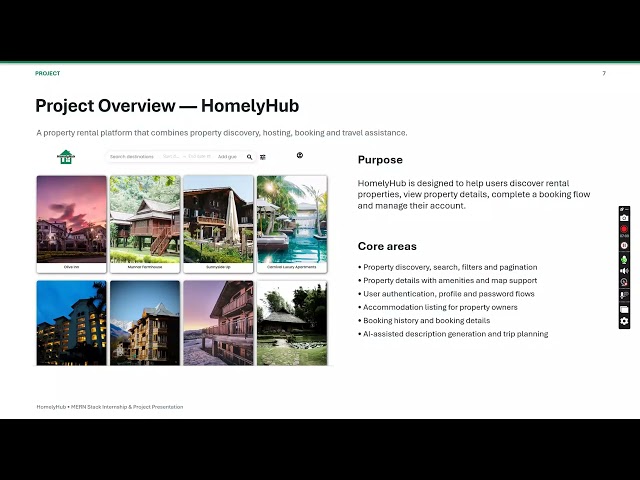Click the "Property details with amenities and map support" bullet

(x=448, y=281)
